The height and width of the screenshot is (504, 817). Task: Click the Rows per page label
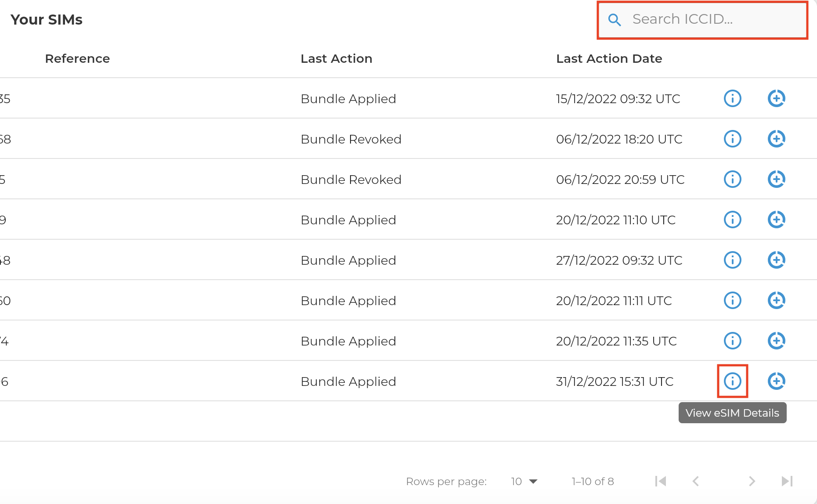point(446,482)
